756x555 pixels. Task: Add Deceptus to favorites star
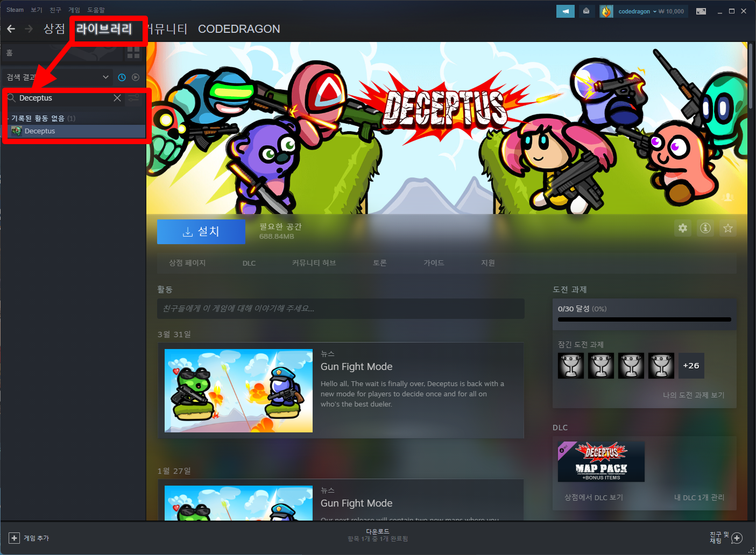point(728,229)
